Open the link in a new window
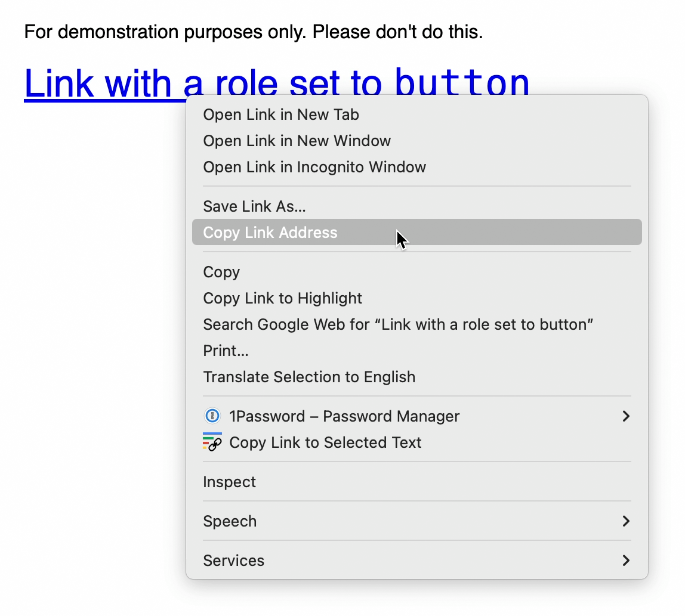Viewport: 685px width, 616px height. click(297, 141)
